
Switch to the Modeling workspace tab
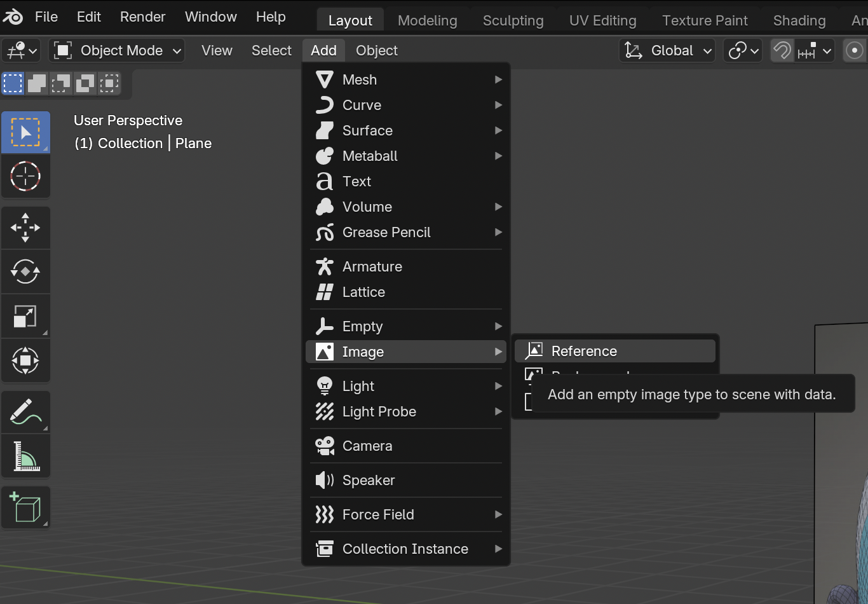(427, 21)
